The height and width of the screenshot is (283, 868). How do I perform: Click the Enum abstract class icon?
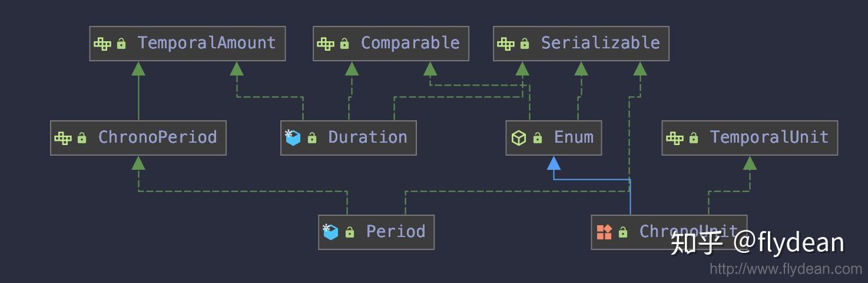tap(519, 138)
